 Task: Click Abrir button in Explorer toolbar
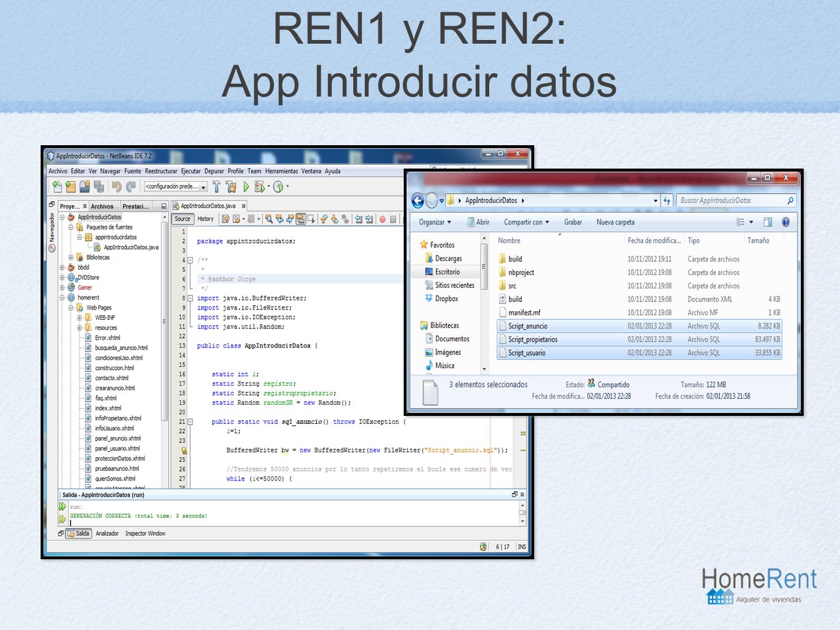(478, 222)
